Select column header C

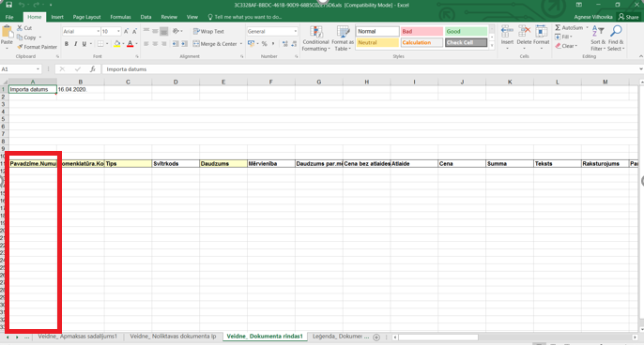[x=128, y=82]
